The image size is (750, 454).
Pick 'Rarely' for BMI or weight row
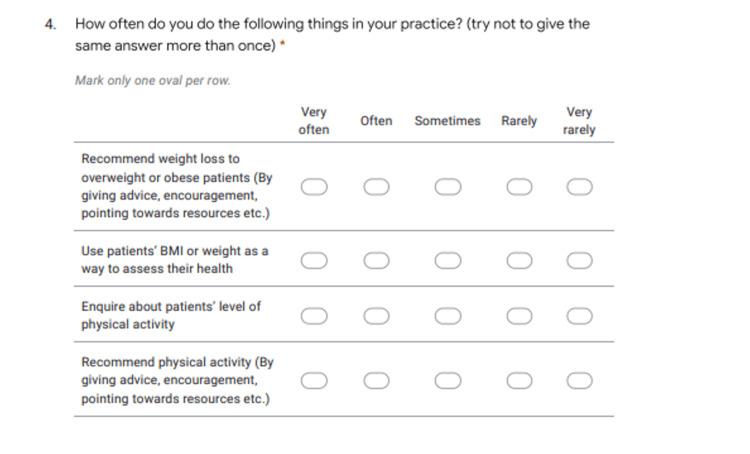[x=519, y=261]
